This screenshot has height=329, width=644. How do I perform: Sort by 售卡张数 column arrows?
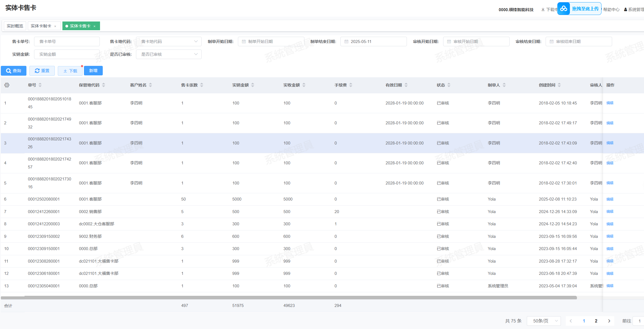pos(202,85)
